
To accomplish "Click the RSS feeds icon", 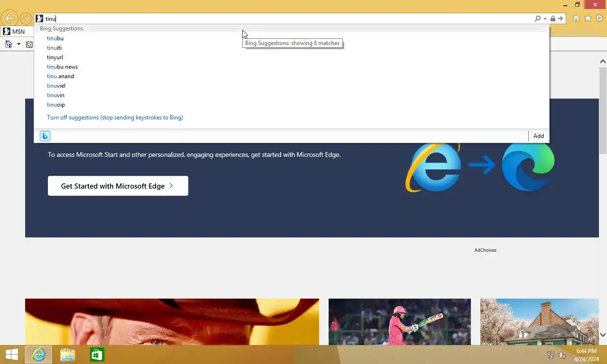I will tap(29, 44).
